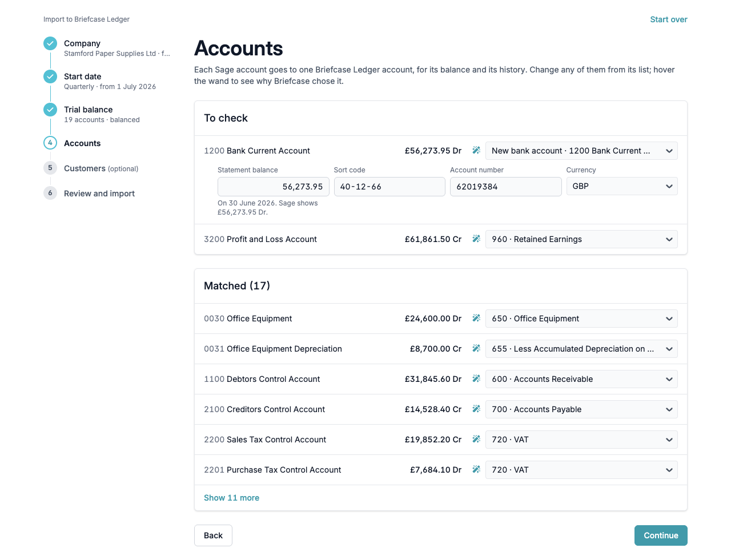This screenshot has height=560, width=731.
Task: Click the £56,273.95 Dr balance text
Action: 433,151
